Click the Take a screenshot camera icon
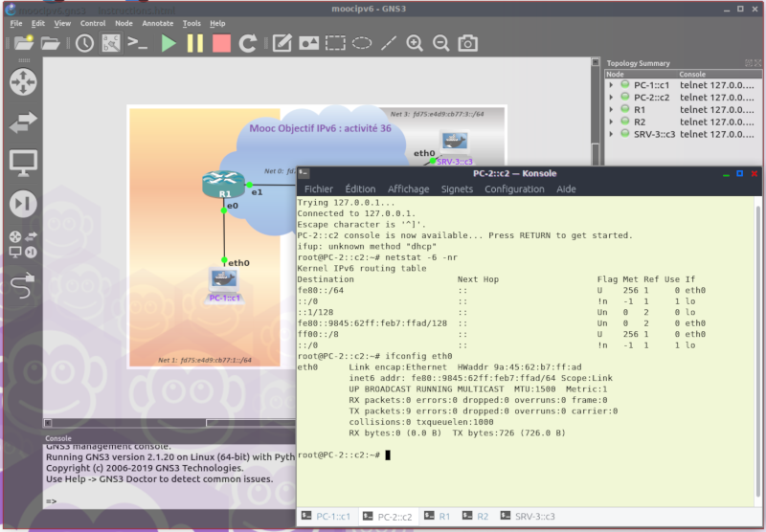This screenshot has width=766, height=532. [467, 43]
